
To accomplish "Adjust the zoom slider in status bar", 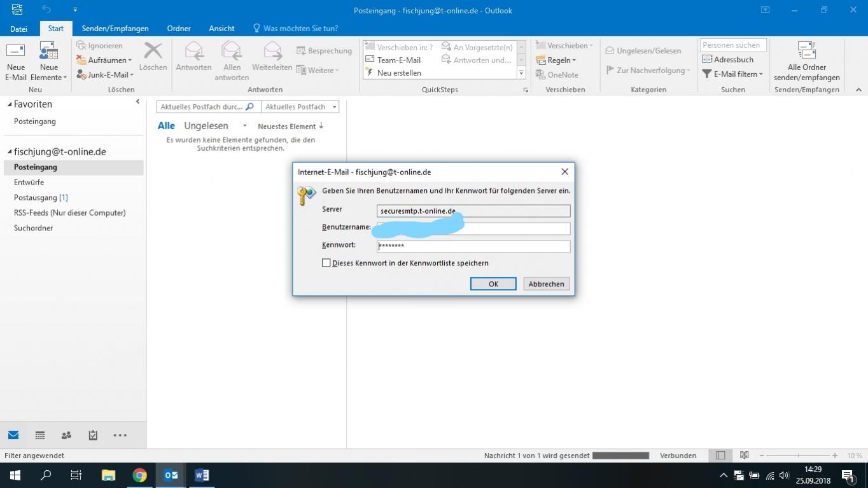I will [798, 456].
